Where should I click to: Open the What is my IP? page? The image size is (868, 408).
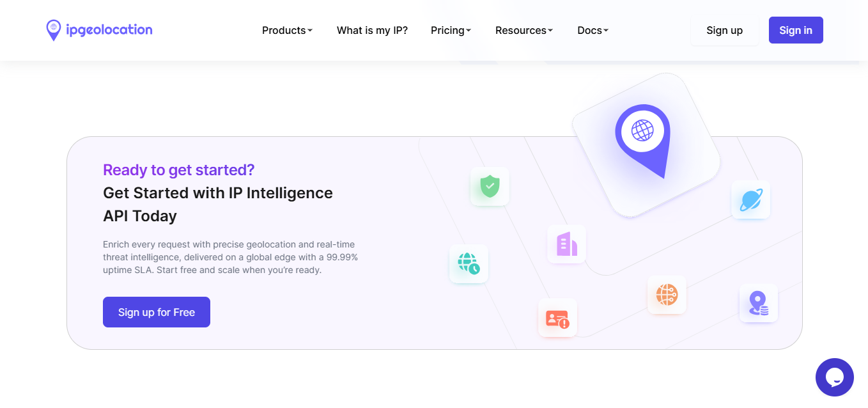(x=372, y=30)
